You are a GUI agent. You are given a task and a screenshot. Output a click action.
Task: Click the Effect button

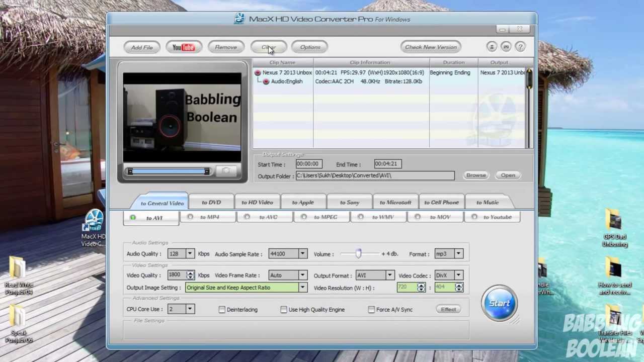pos(448,309)
